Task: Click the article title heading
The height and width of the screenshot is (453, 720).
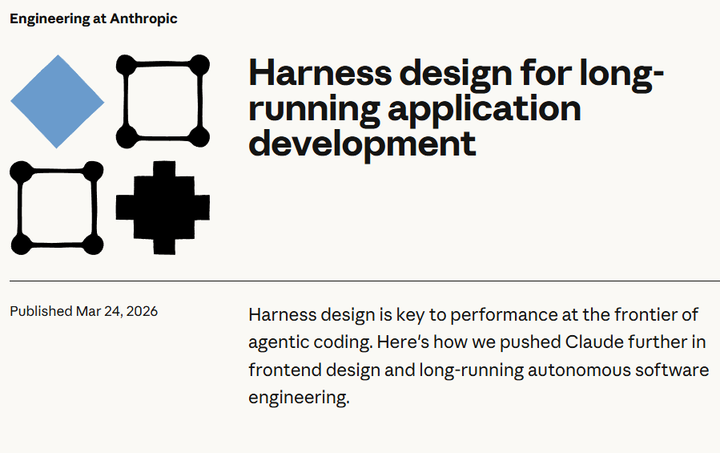Action: click(x=456, y=108)
